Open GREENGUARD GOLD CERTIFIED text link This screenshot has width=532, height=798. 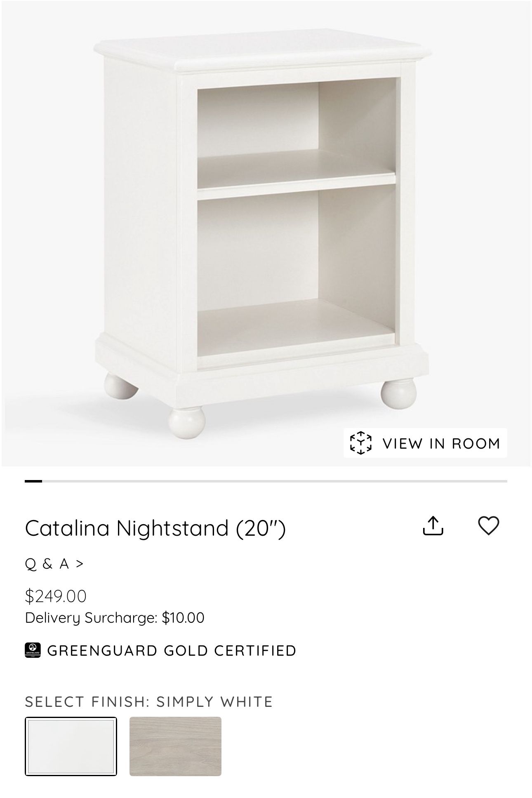(172, 650)
